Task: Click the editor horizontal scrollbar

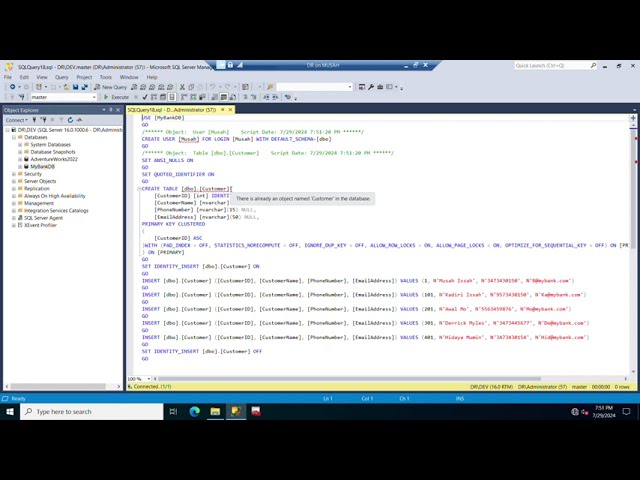Action: (349, 379)
